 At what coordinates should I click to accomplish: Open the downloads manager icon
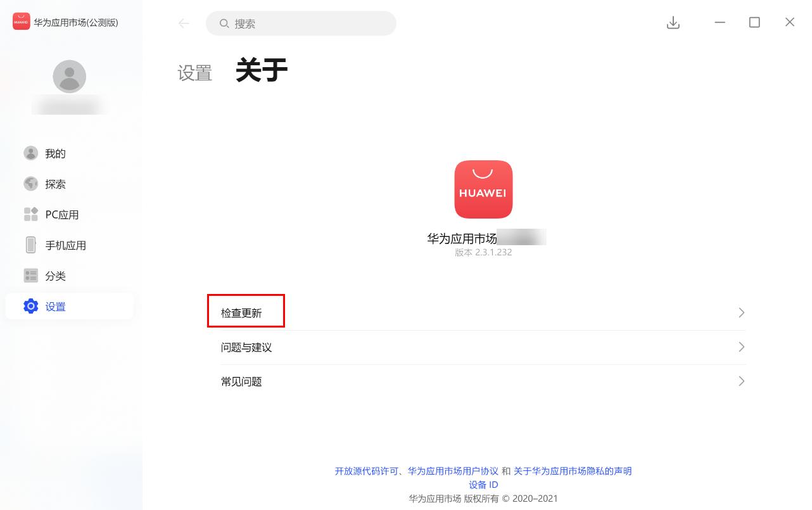point(673,23)
